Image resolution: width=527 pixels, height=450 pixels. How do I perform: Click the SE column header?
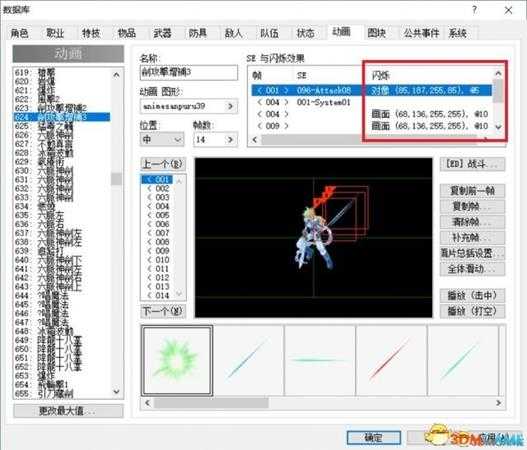click(301, 75)
